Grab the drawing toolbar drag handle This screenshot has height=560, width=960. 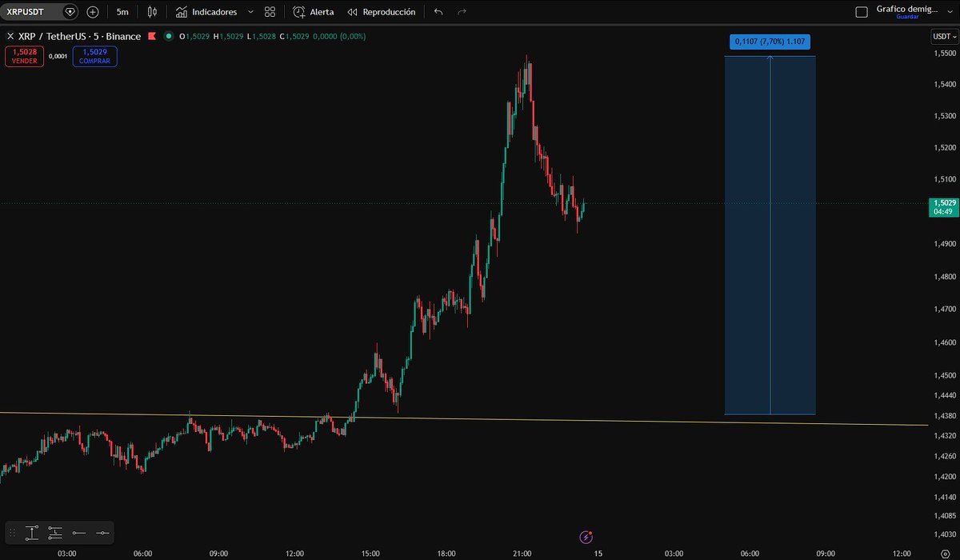[13, 532]
